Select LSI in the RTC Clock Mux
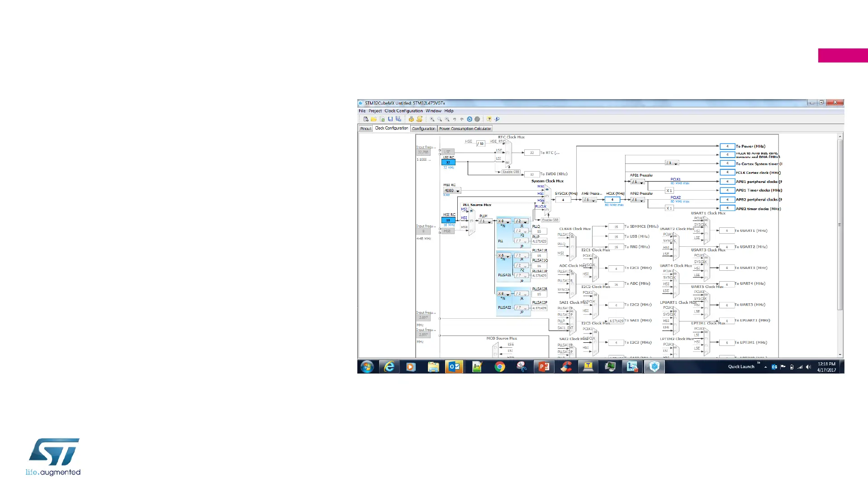 pos(507,162)
